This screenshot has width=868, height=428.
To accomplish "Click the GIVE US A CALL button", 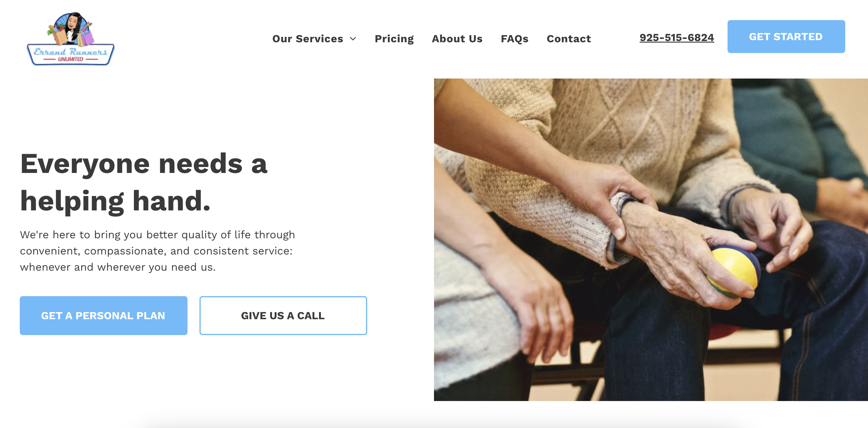I will 283,315.
